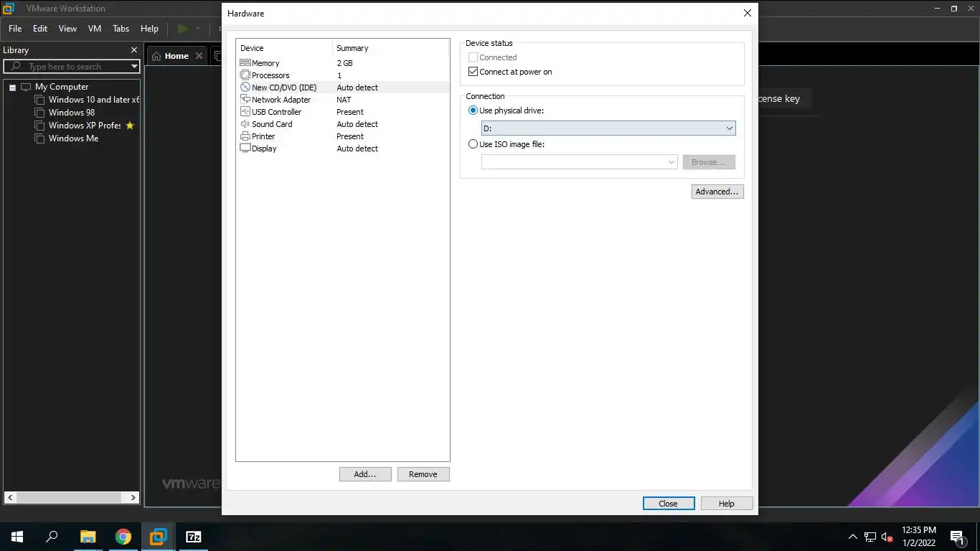
Task: Open the View menu
Action: (67, 29)
